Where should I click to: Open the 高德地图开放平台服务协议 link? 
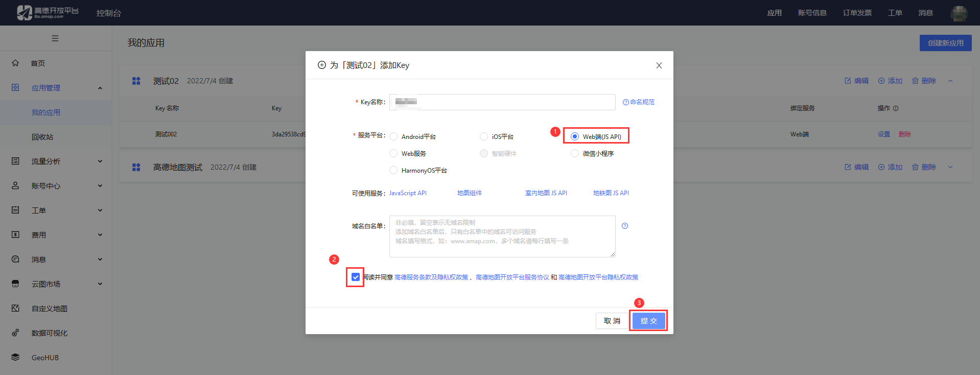[x=512, y=277]
